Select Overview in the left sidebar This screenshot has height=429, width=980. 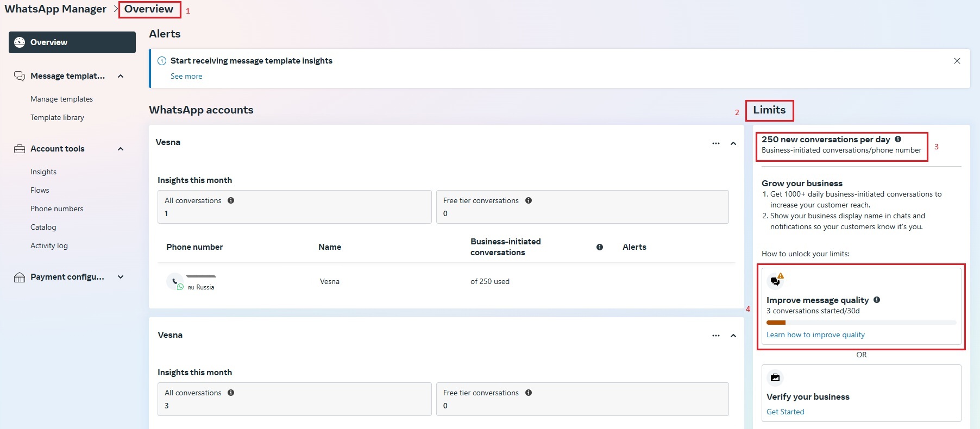[x=72, y=42]
